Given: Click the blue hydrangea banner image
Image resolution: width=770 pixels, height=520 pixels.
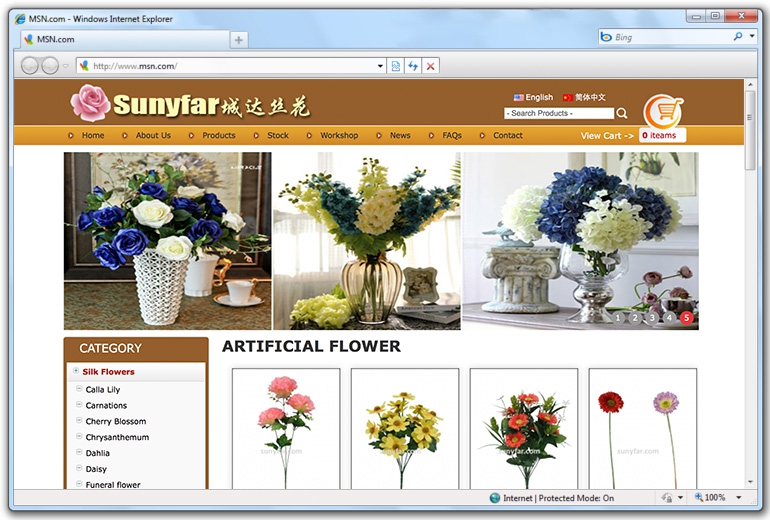Looking at the screenshot, I should click(580, 241).
